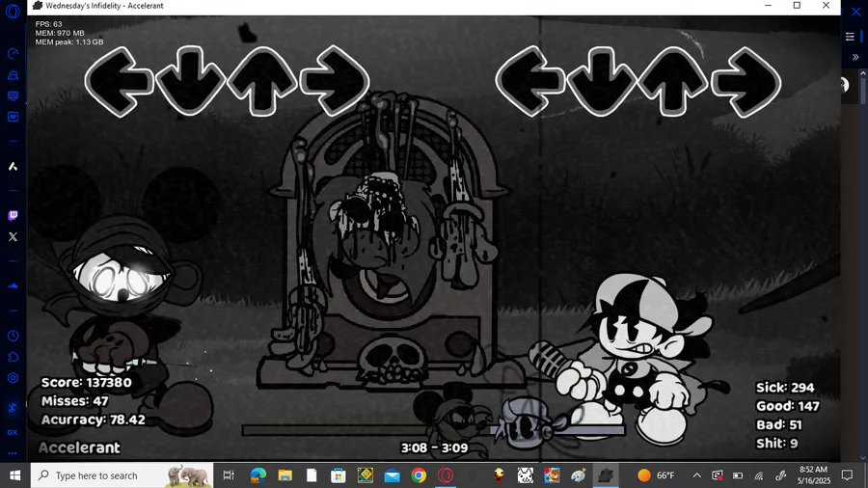Click the scissors-like icon above GX in sidebar
Image resolution: width=868 pixels, height=488 pixels.
click(13, 408)
